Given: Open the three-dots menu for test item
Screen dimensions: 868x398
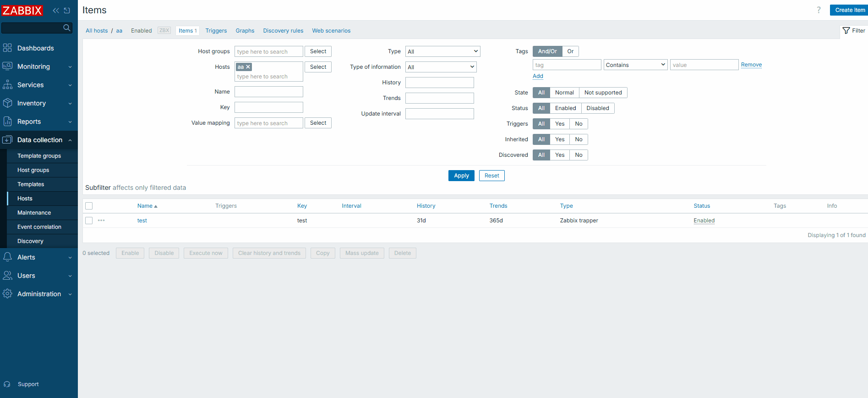Looking at the screenshot, I should (101, 221).
